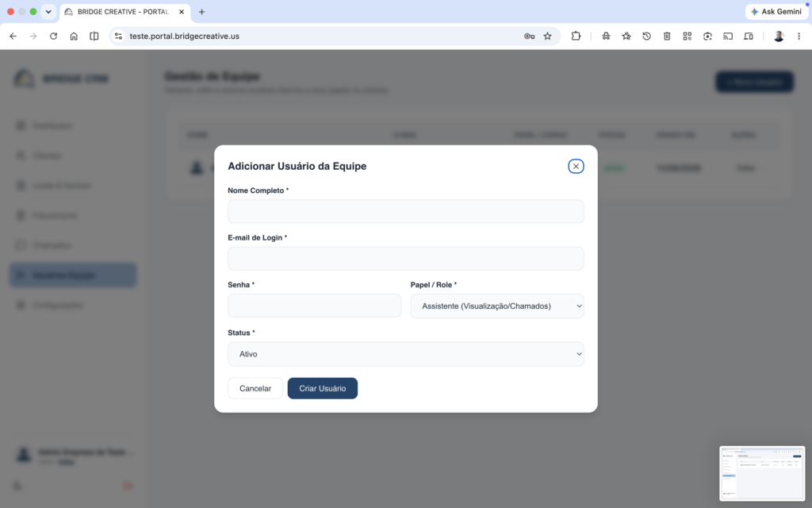Click the screenshot capture toolbar icon
The width and height of the screenshot is (812, 508).
click(707, 37)
